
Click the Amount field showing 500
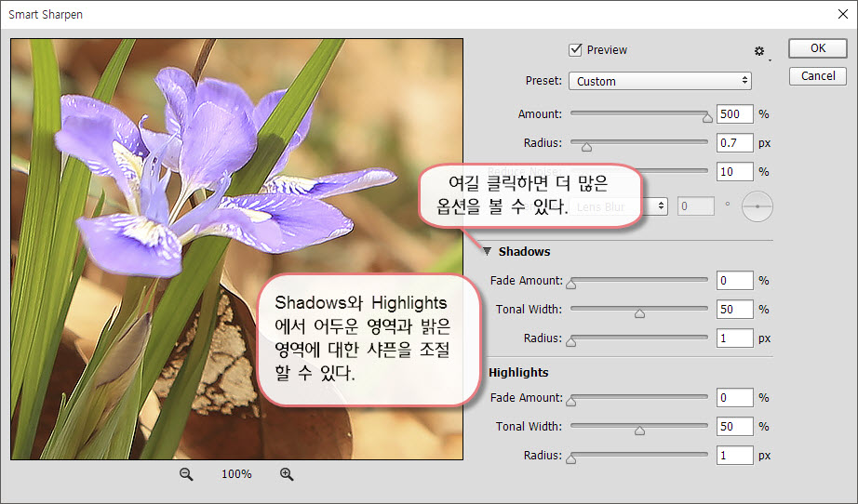[x=735, y=114]
